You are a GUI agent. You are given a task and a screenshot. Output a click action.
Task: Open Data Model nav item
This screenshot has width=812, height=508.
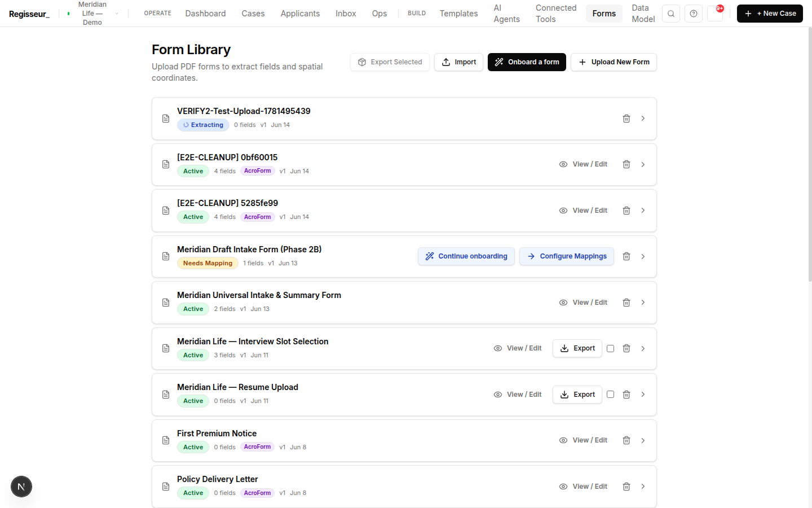pos(643,14)
